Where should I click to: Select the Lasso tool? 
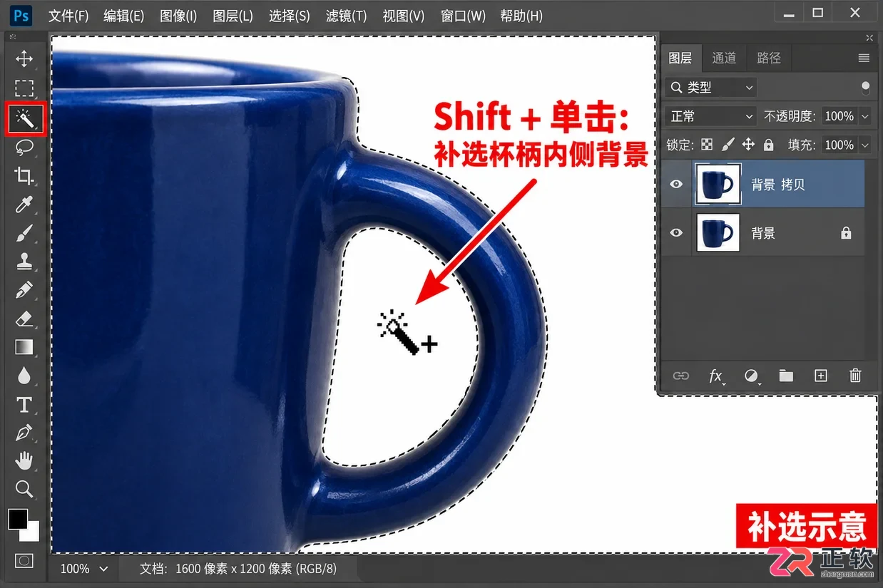pos(24,147)
